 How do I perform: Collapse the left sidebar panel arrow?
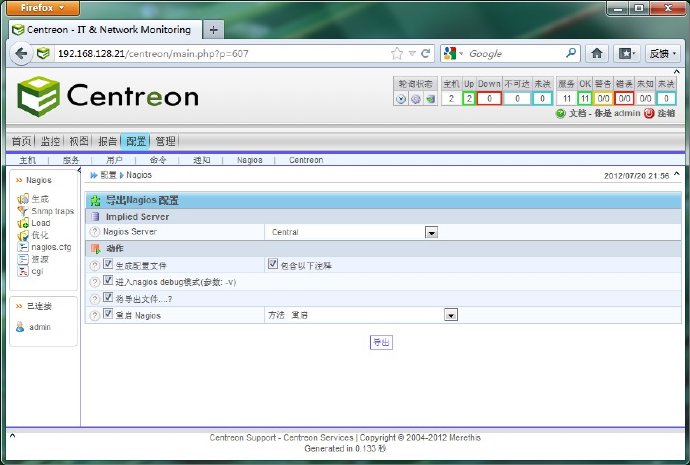tap(79, 170)
